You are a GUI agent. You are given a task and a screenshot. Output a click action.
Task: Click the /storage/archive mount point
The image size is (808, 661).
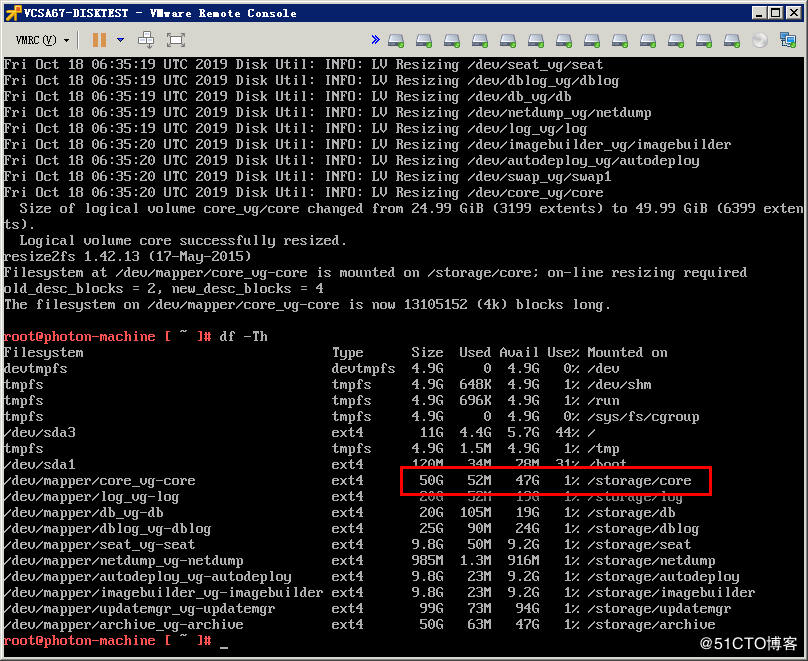tap(651, 624)
